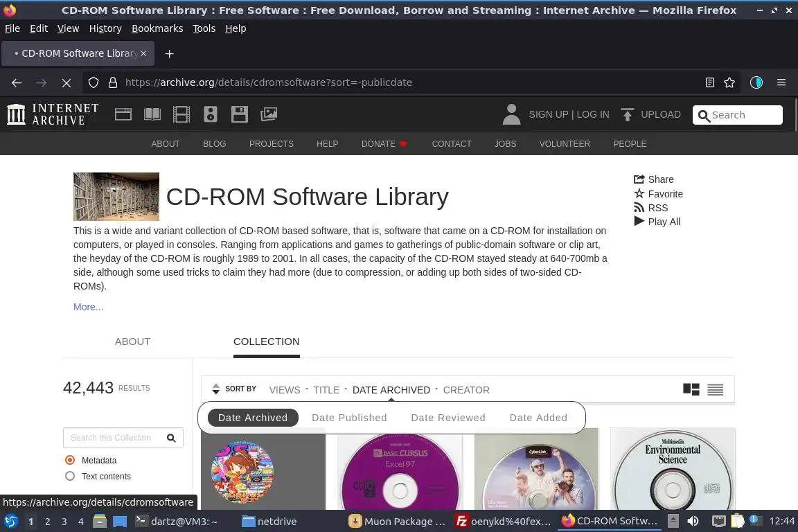Image resolution: width=798 pixels, height=532 pixels.
Task: Sort collection by VIEWS
Action: (x=285, y=390)
